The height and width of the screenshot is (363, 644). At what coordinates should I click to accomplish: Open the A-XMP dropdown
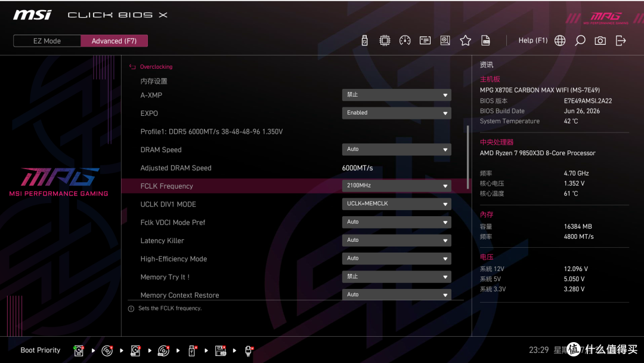tap(397, 95)
